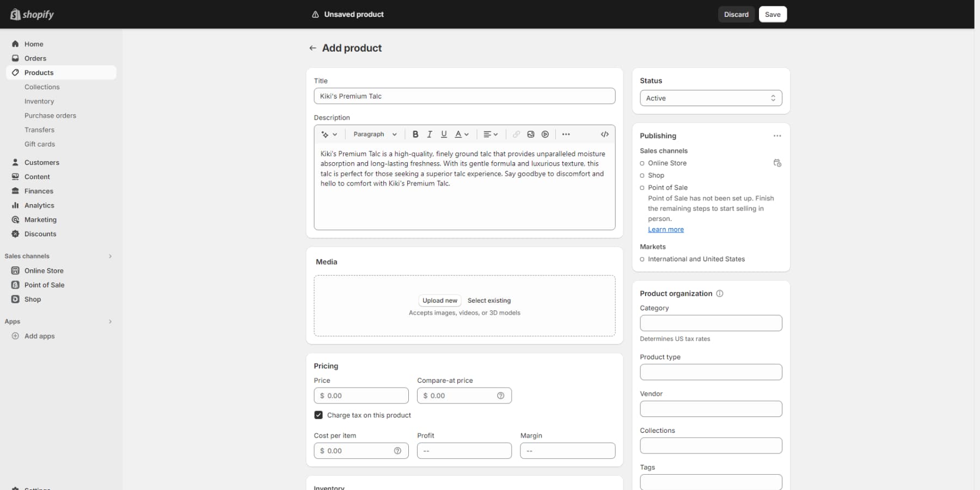This screenshot has width=980, height=490.
Task: Open the Status dropdown showing Active
Action: pyautogui.click(x=710, y=98)
